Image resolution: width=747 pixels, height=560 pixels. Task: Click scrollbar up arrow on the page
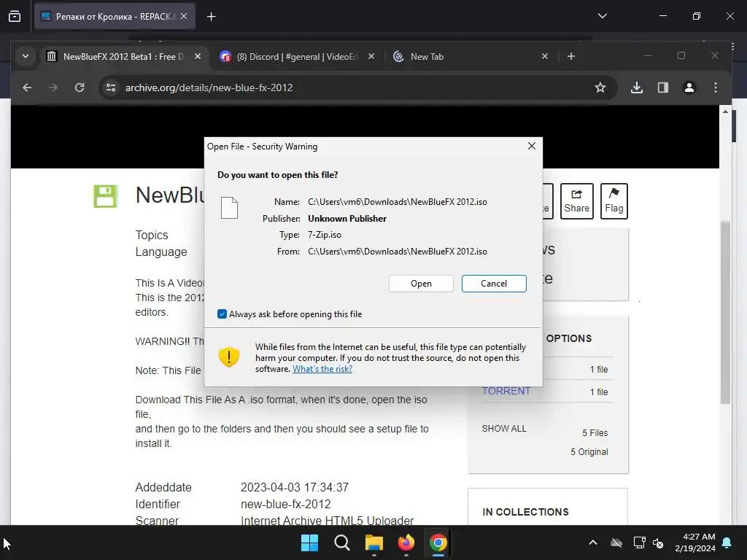click(x=725, y=112)
